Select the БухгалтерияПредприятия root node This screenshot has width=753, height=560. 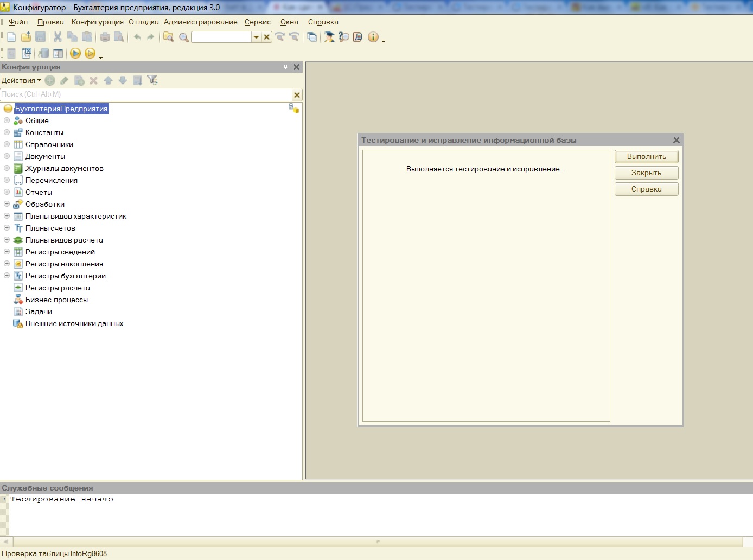point(61,109)
